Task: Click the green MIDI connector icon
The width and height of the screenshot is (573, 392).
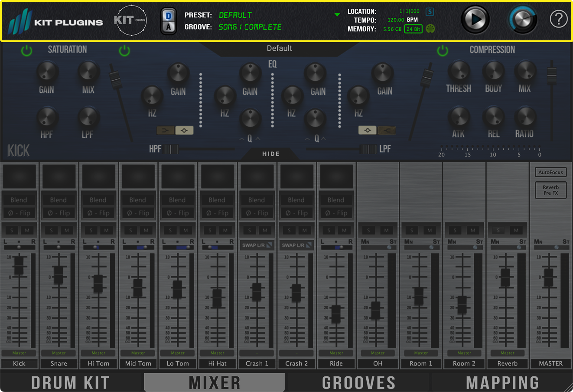Action: pos(430,29)
